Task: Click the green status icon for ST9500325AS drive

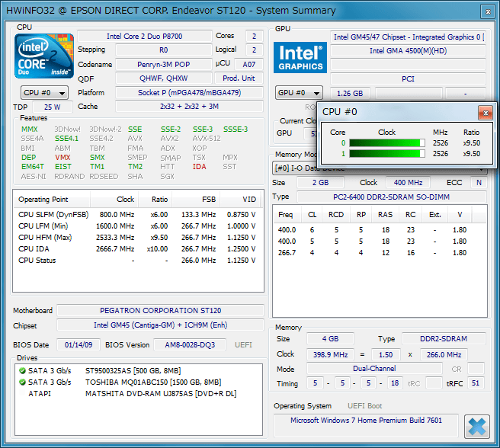Action: pyautogui.click(x=22, y=370)
